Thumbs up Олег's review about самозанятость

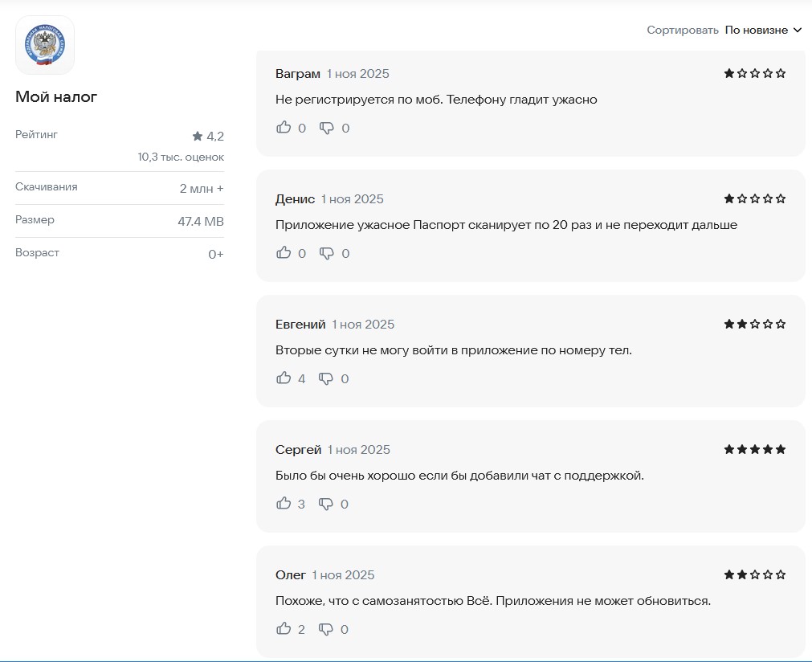(284, 629)
